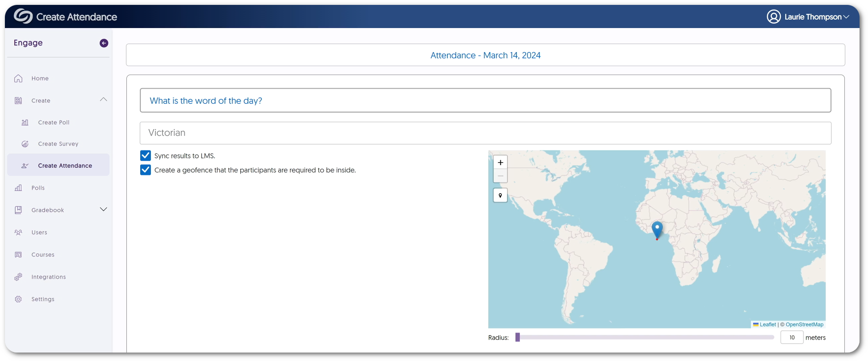Click the geofence radius slider handle
868x361 pixels.
coord(518,337)
